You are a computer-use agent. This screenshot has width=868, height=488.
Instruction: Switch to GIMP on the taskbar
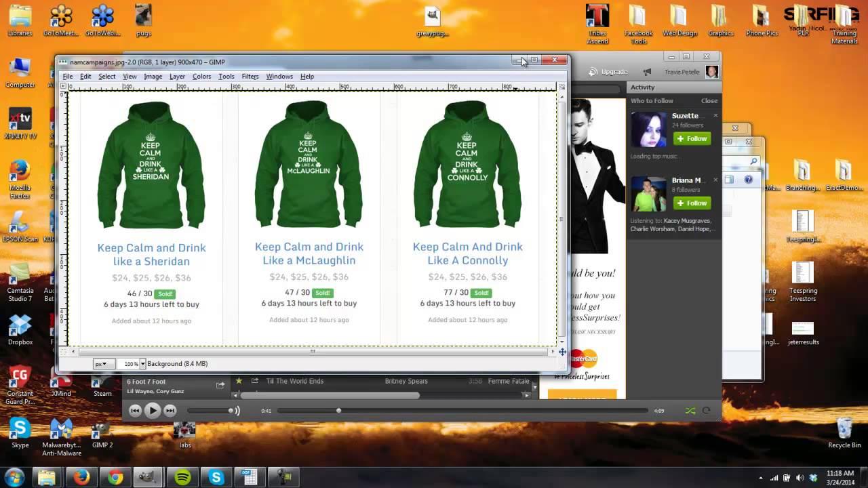(149, 477)
